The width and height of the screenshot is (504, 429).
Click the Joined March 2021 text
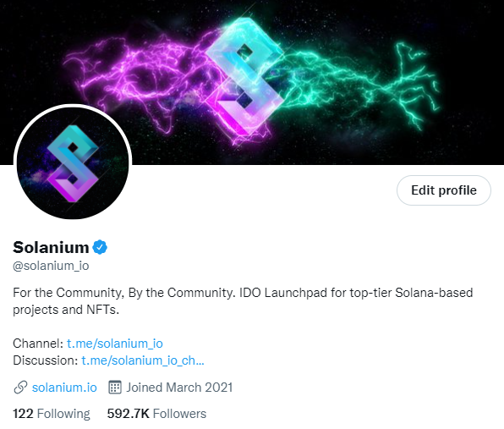[179, 388]
